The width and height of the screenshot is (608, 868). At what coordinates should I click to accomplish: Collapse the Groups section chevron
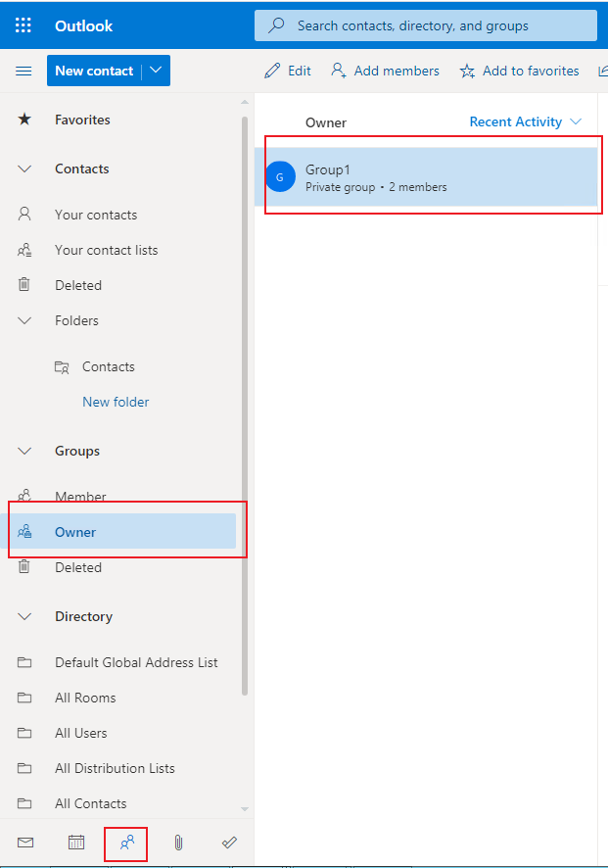click(24, 452)
